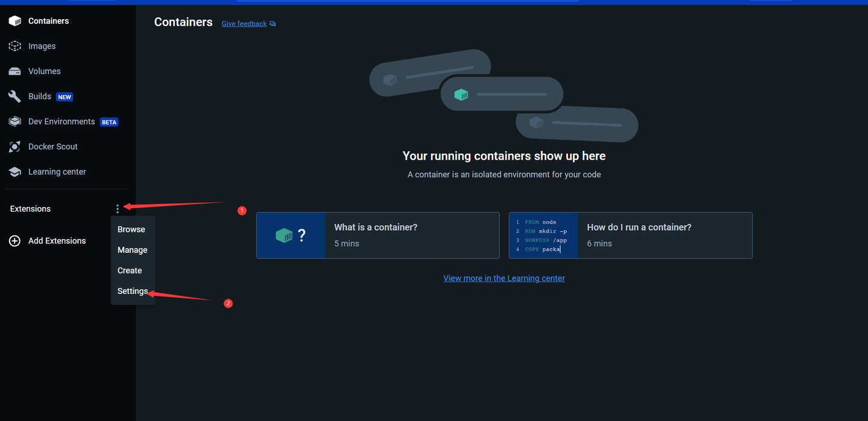Choose Create from the open menu

point(130,270)
